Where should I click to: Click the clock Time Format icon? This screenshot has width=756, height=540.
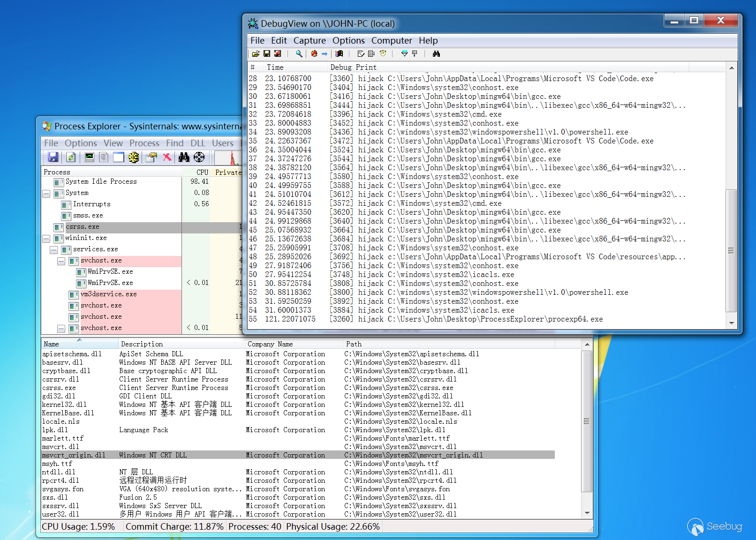pyautogui.click(x=383, y=54)
